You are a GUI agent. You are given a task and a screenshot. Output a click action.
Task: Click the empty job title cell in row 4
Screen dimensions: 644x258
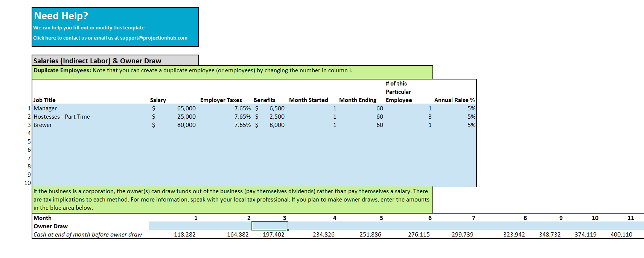(x=90, y=133)
